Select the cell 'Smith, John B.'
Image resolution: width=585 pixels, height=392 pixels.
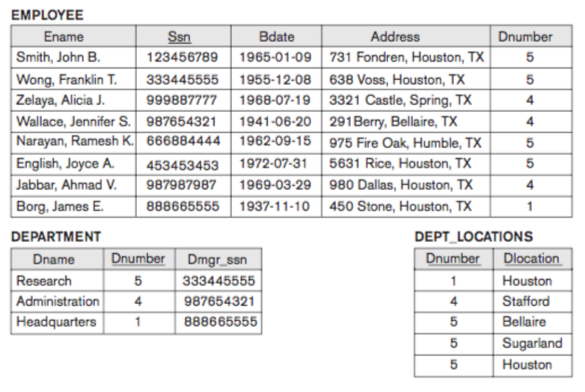pyautogui.click(x=50, y=58)
